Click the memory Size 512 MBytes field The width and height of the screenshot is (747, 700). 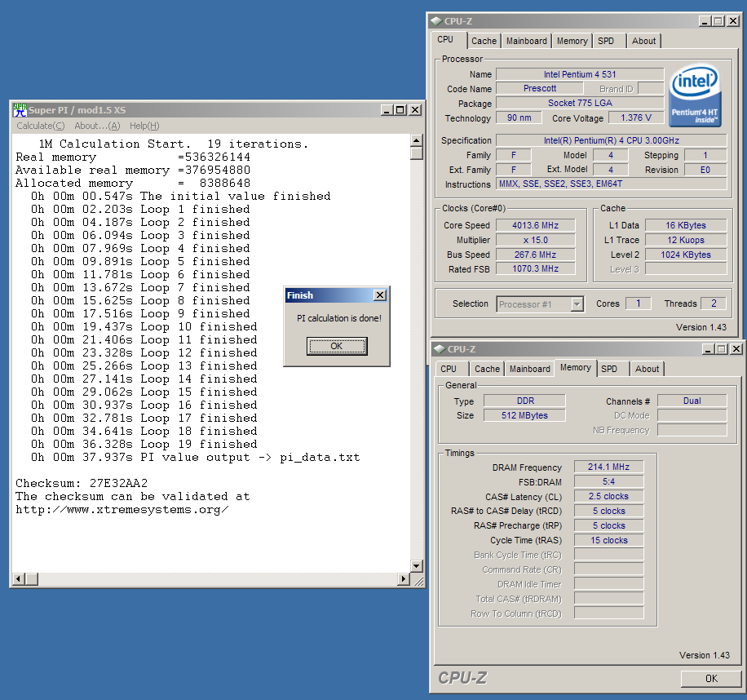point(525,415)
